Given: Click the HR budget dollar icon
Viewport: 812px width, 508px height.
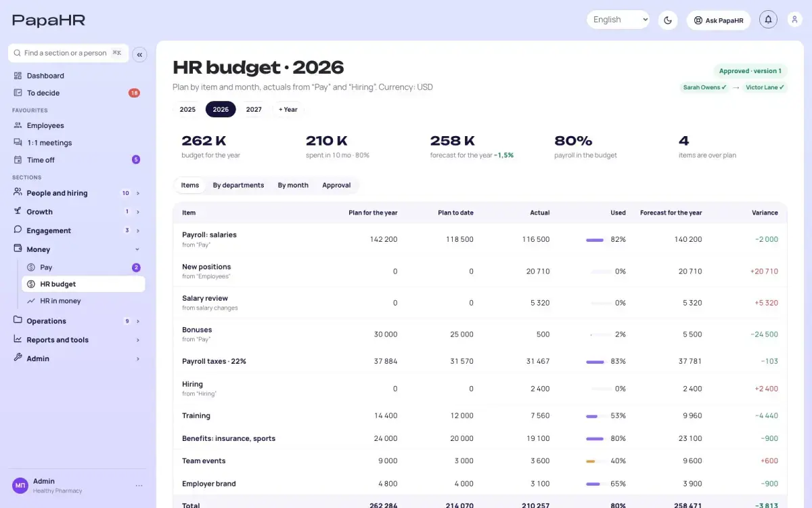Looking at the screenshot, I should pos(31,284).
